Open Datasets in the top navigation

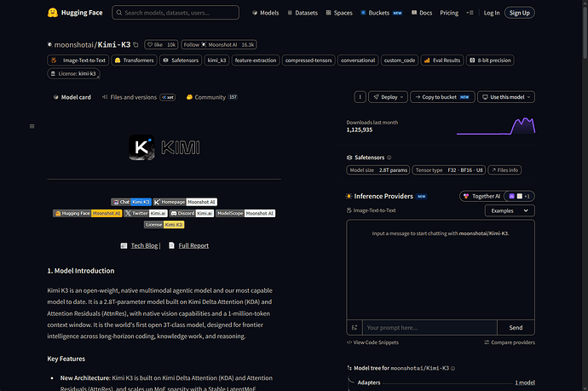click(x=303, y=13)
